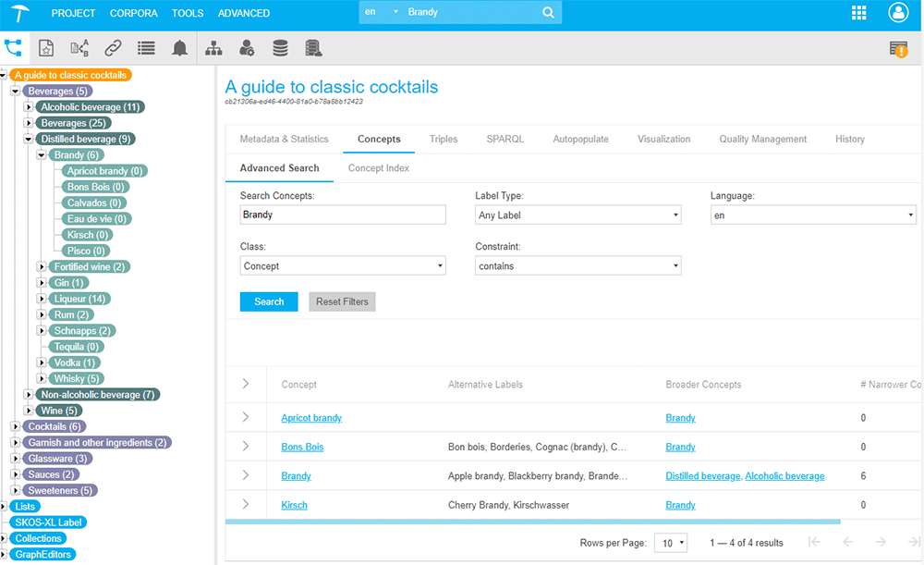The image size is (924, 565).
Task: Open the list view icon in toolbar
Action: point(146,48)
